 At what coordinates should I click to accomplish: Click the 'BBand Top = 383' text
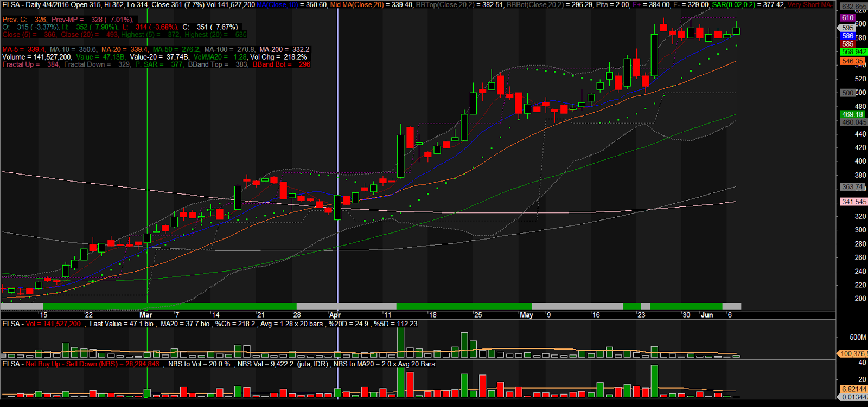click(x=218, y=64)
